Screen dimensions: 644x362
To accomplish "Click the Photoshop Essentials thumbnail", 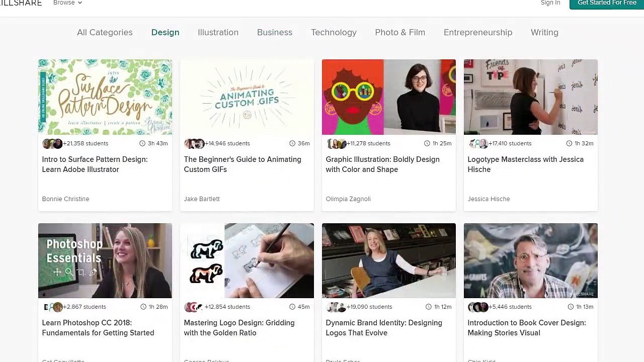I will [x=105, y=261].
